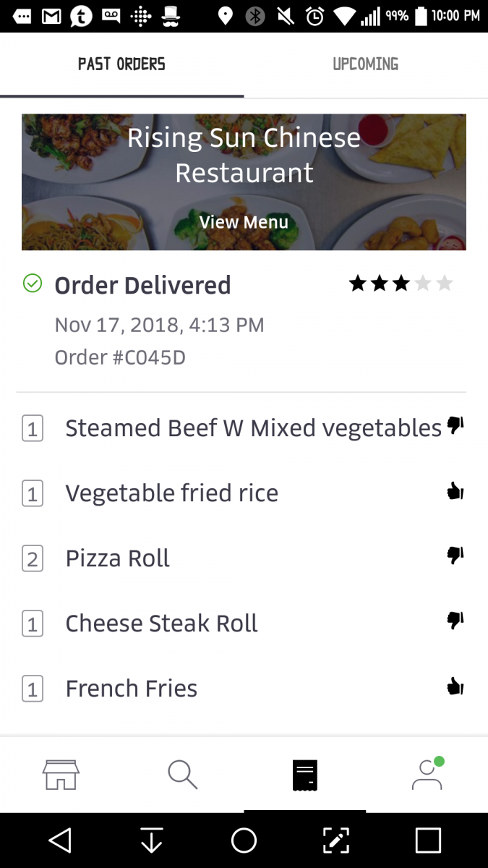Toggle thumbs-down rating for Pizza Roll
This screenshot has height=868, width=488.
455,556
